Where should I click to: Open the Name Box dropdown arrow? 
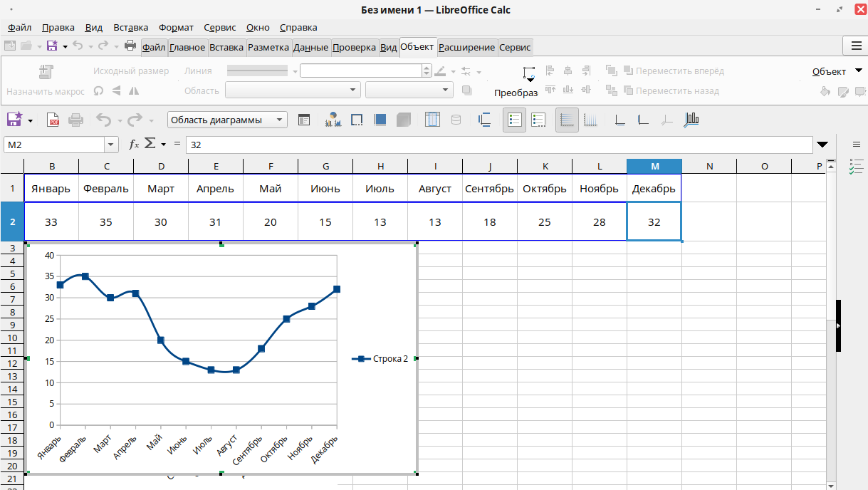[111, 145]
